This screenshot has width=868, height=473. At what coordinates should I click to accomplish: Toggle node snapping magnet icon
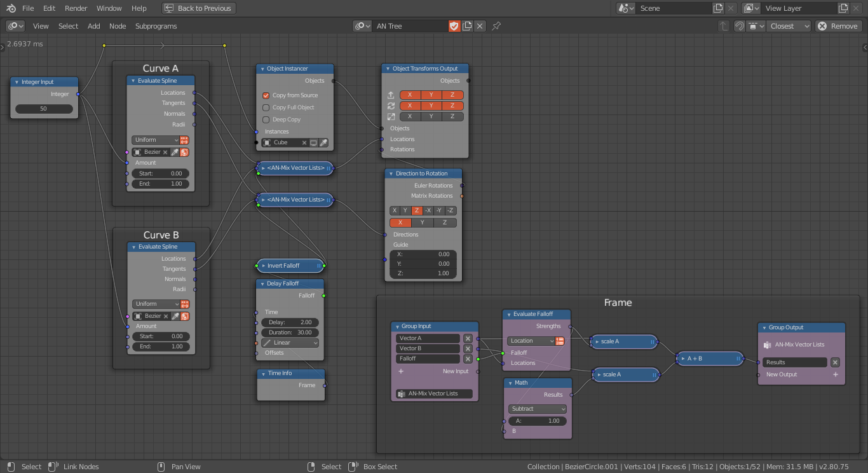tap(739, 26)
